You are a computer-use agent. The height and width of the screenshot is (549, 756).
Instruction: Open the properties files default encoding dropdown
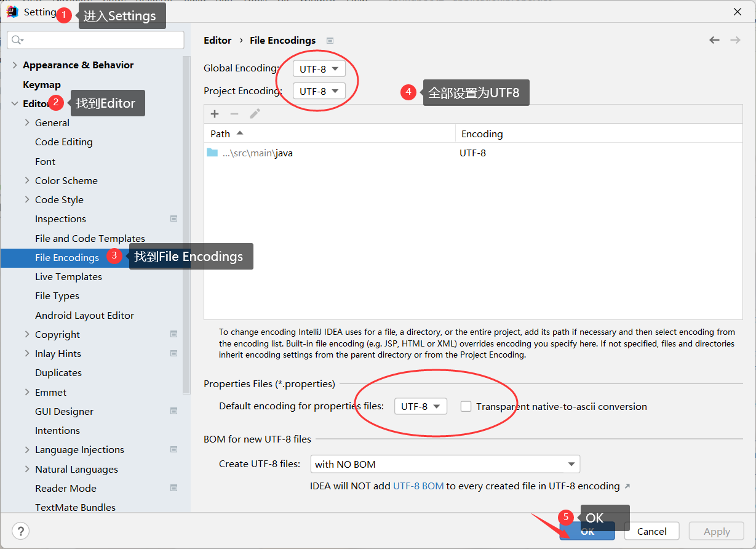coord(421,406)
